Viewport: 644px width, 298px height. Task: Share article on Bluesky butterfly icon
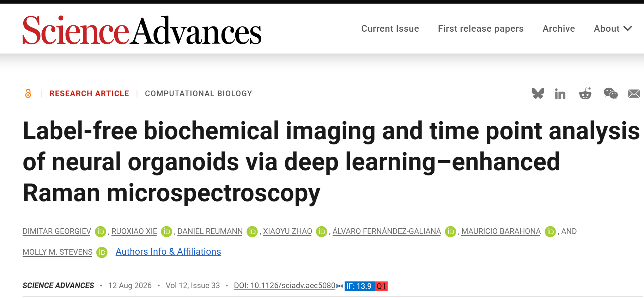(538, 93)
